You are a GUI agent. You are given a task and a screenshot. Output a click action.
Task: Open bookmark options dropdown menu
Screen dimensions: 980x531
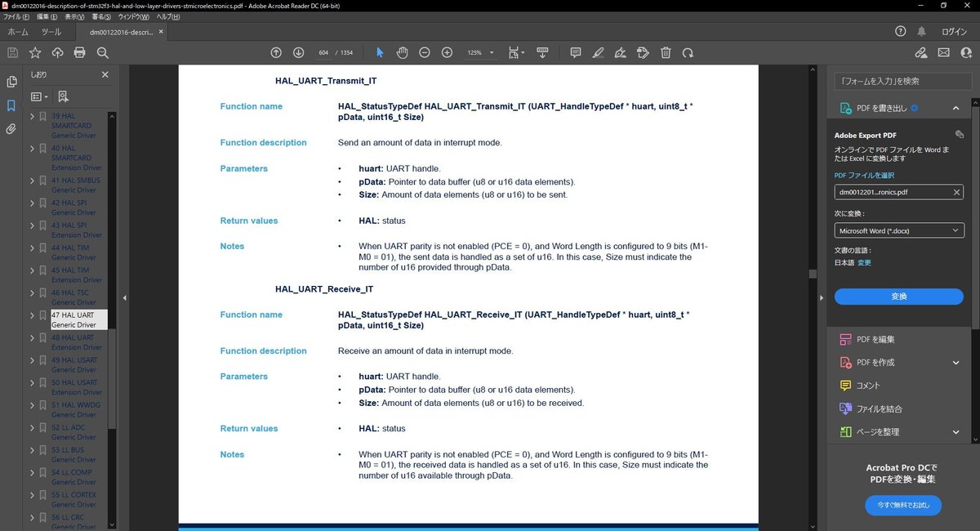point(38,96)
